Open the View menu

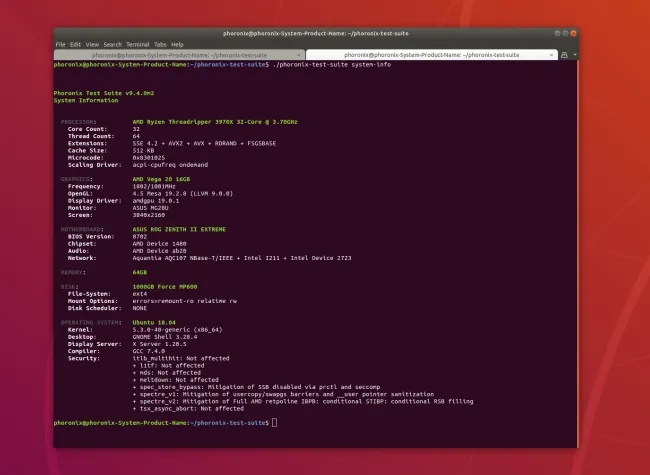(x=92, y=44)
